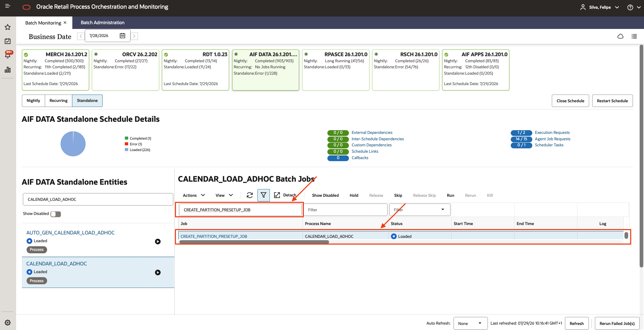This screenshot has height=330, width=644.
Task: Select the Nightly schedule toggle
Action: pyautogui.click(x=33, y=101)
